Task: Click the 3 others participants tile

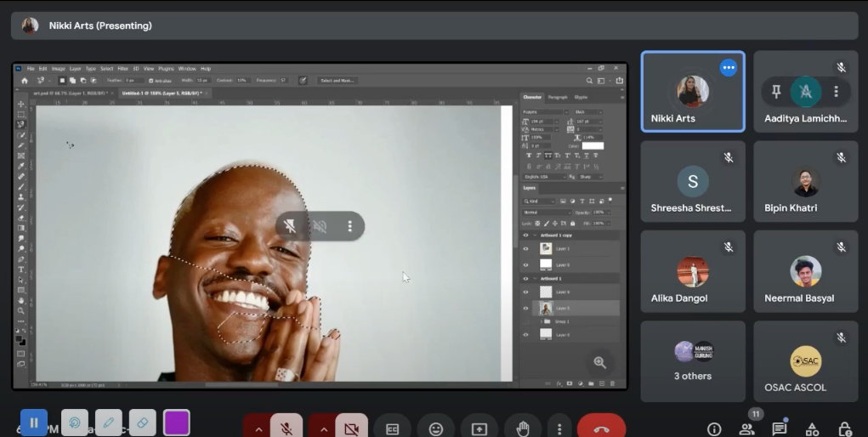Action: point(693,361)
